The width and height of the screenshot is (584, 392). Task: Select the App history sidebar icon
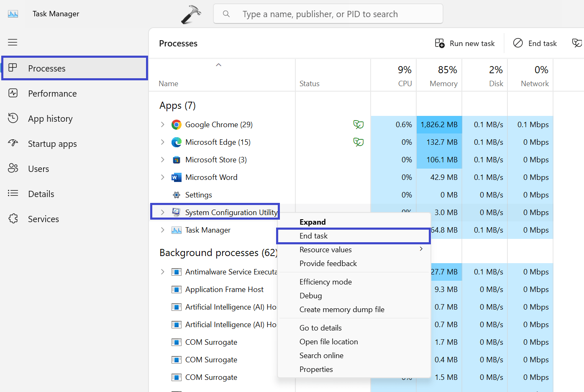tap(13, 118)
